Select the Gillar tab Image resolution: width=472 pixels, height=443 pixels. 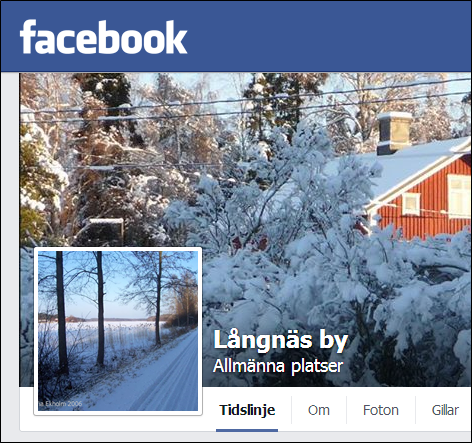(445, 410)
